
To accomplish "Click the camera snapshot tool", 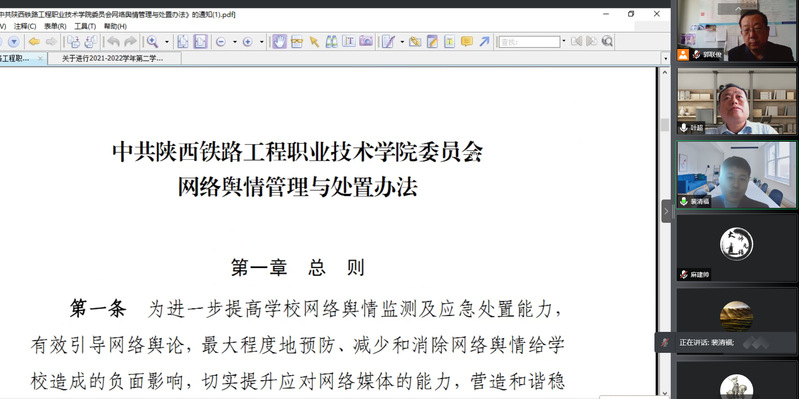I will point(366,41).
